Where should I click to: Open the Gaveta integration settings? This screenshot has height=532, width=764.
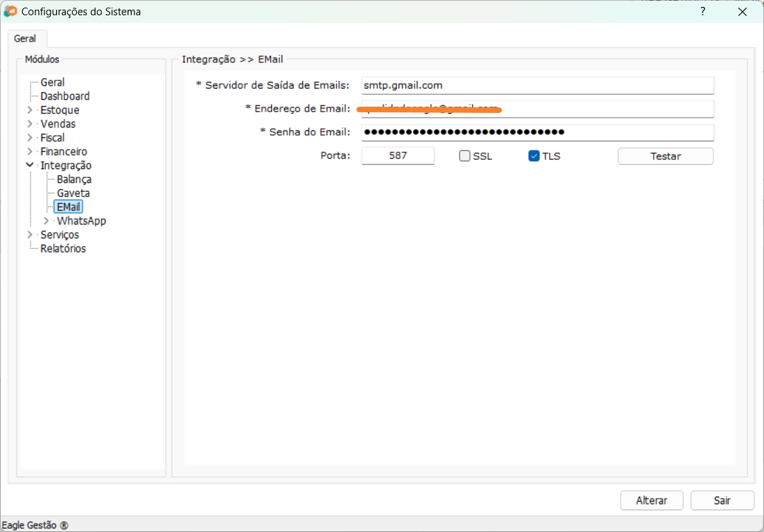pyautogui.click(x=73, y=193)
